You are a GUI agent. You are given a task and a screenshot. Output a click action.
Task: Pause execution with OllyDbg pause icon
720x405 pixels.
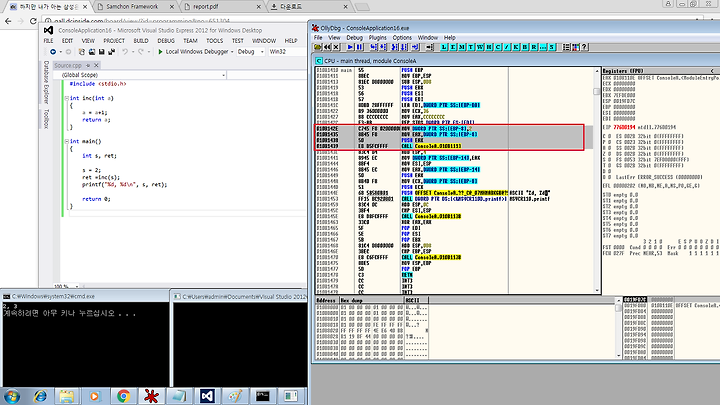click(360, 47)
